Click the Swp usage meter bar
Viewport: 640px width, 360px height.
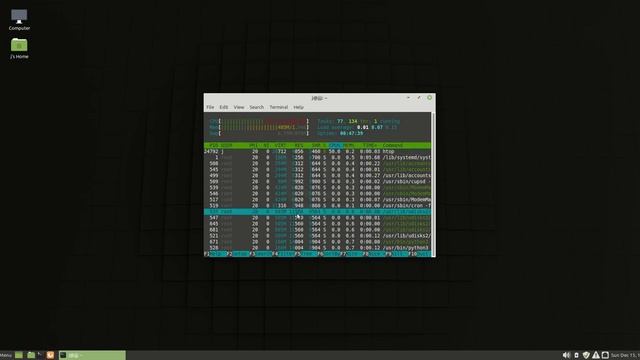pos(259,133)
